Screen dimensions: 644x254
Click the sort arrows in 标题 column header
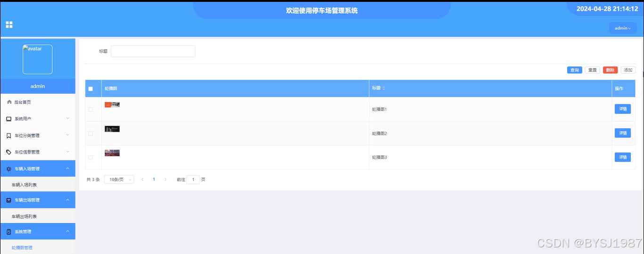pos(384,88)
